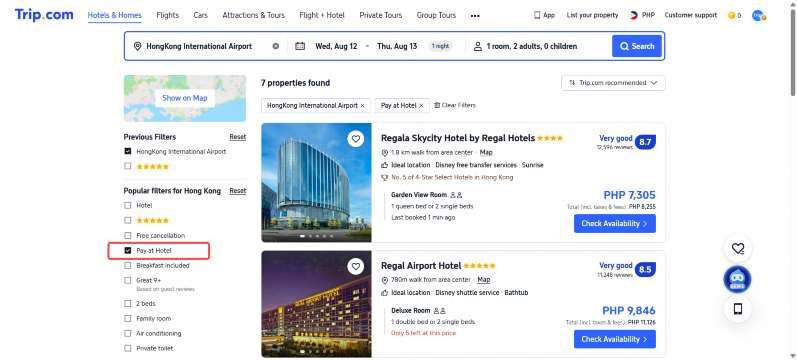Viewport: 797px width, 360px height.
Task: Click Regal Airport Hotel photo thumbnail
Action: tap(316, 304)
